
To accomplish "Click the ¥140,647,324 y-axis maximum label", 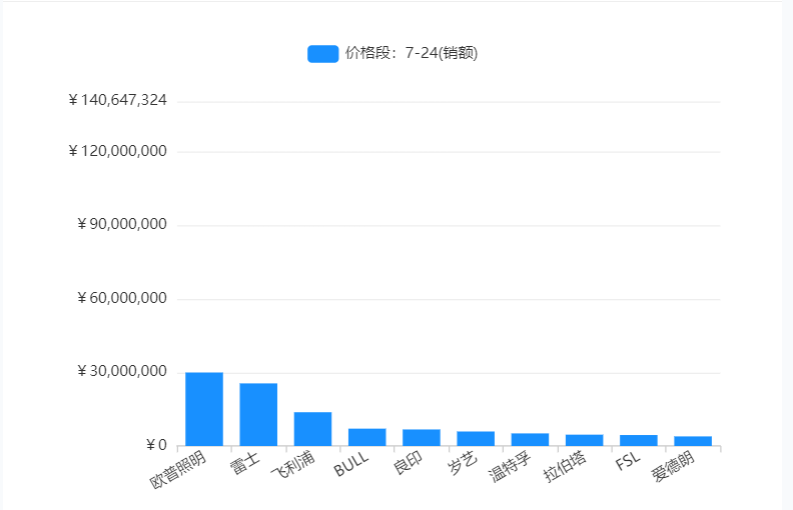I will [117, 100].
